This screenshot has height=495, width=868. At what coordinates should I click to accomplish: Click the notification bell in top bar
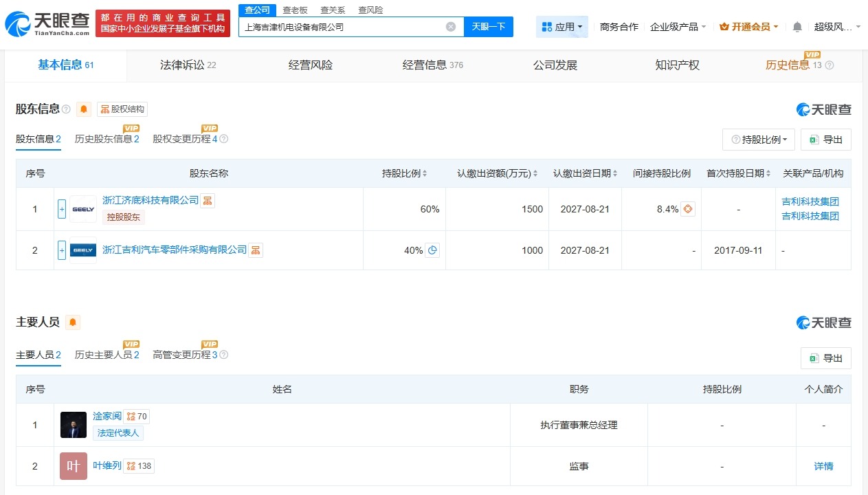pos(796,25)
